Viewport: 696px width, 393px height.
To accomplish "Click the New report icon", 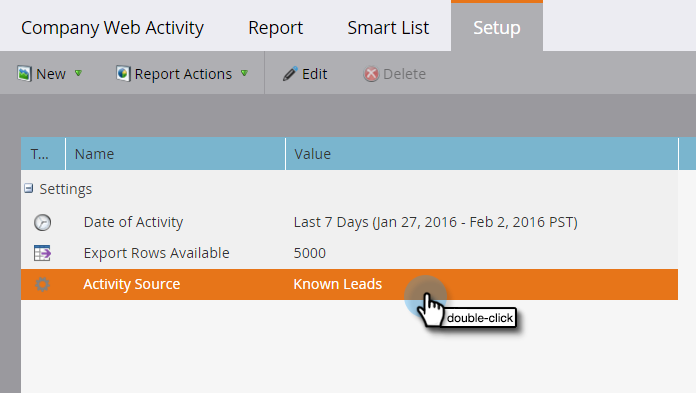I will (24, 74).
